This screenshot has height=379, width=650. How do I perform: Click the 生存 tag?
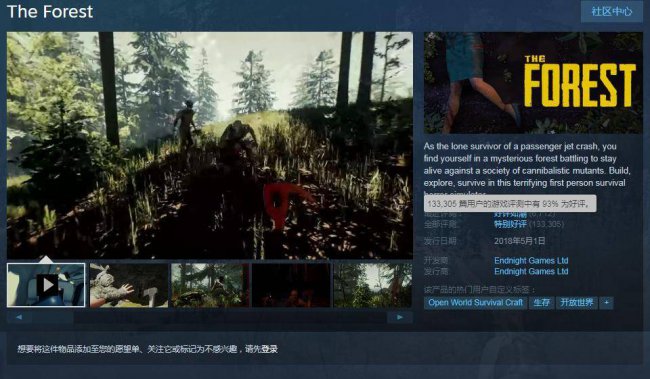tap(541, 302)
